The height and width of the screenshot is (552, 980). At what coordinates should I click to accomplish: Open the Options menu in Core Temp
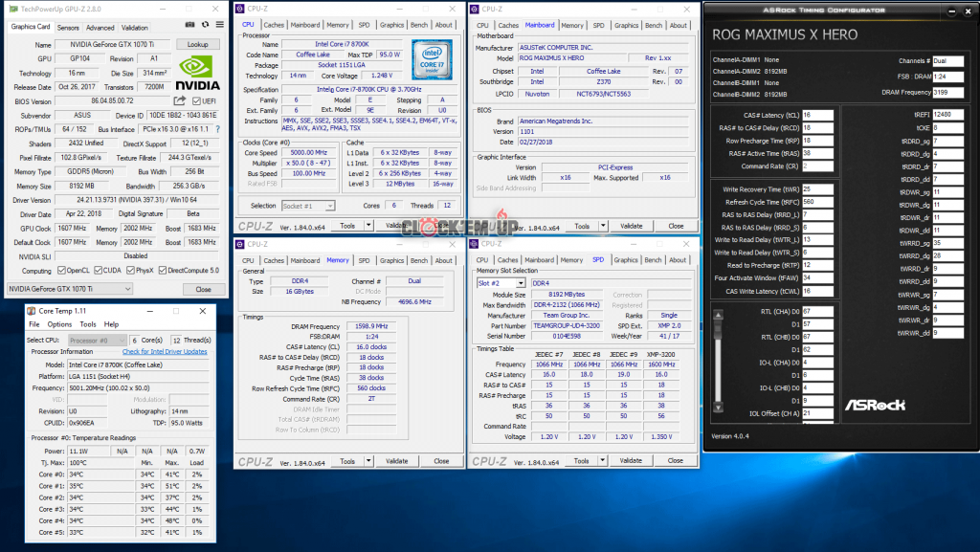(59, 324)
